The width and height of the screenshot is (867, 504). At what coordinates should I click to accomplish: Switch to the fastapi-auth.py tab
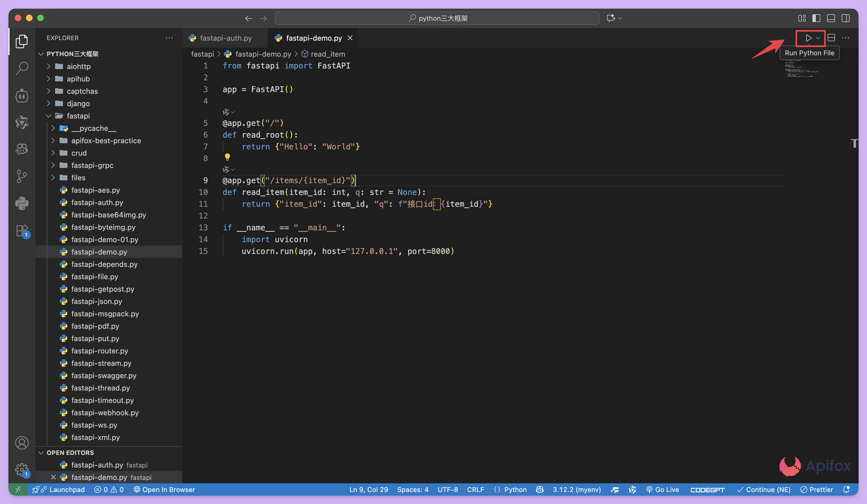click(225, 38)
